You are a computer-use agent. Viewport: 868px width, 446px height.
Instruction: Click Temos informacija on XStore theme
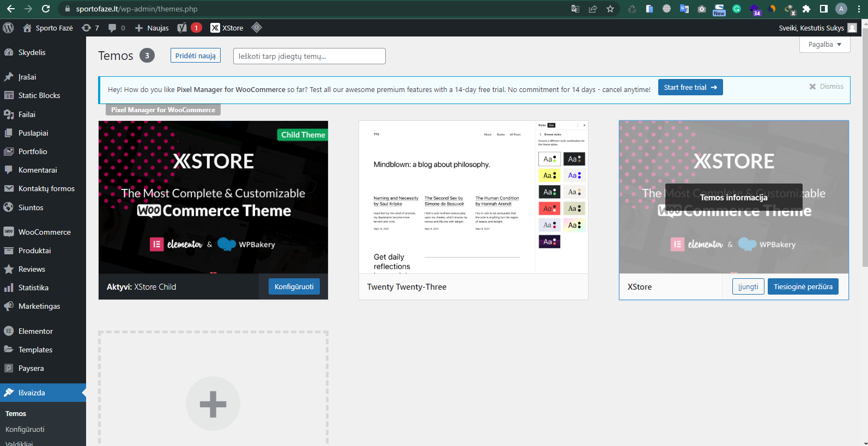733,197
